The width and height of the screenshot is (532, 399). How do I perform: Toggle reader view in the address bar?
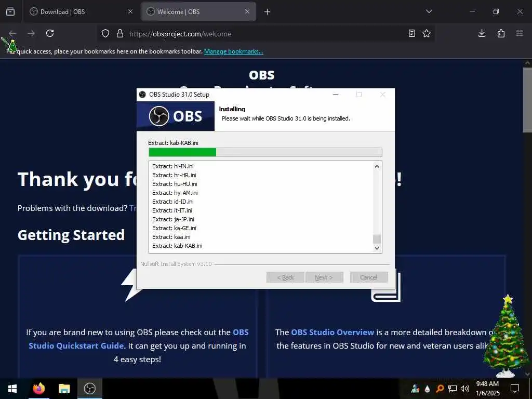click(411, 33)
